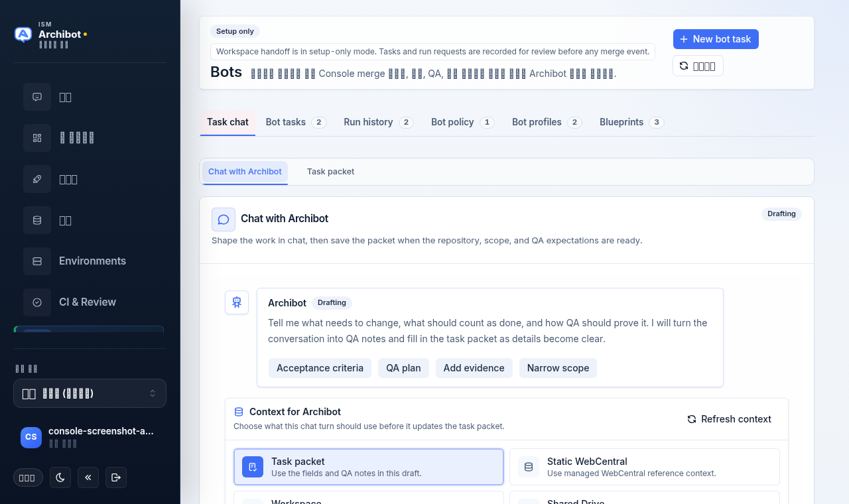The height and width of the screenshot is (504, 849).
Task: Click the refresh button below New bot task
Action: pos(698,66)
